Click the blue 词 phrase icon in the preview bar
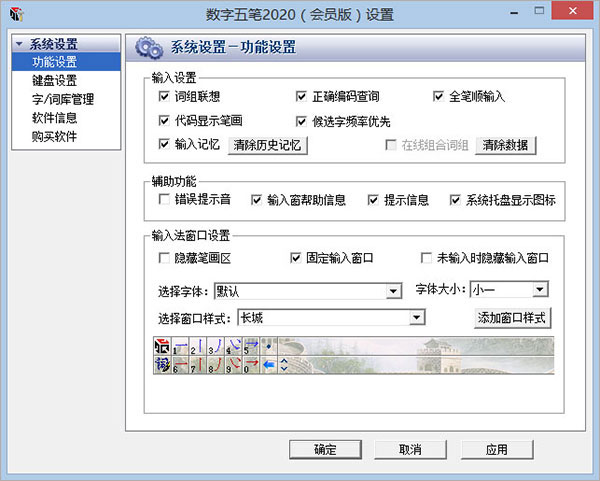The height and width of the screenshot is (481, 600). click(x=162, y=365)
